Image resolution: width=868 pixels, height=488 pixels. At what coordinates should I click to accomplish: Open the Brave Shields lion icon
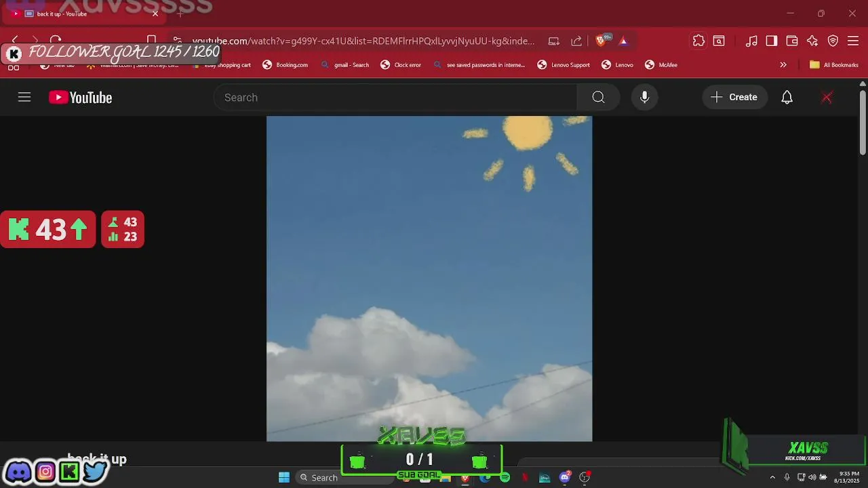(x=601, y=41)
